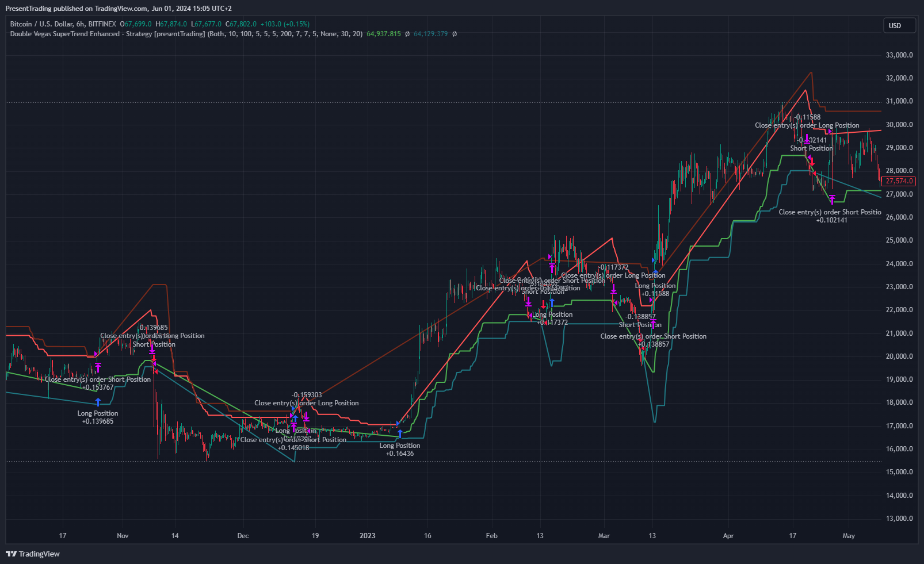Image resolution: width=924 pixels, height=564 pixels.
Task: Click Feb on the time axis
Action: [x=491, y=536]
